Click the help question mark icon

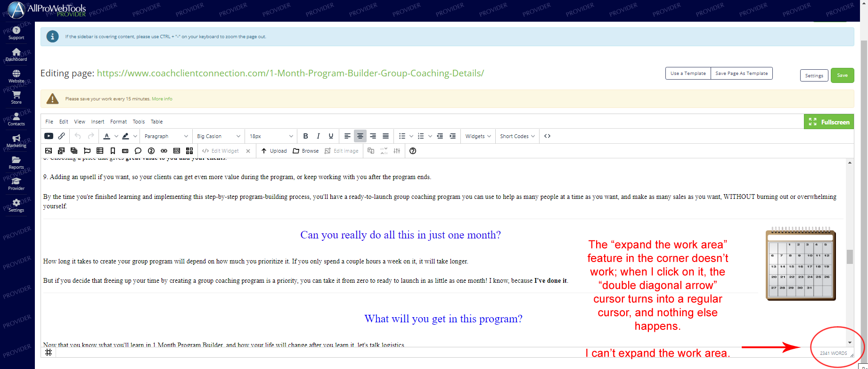[413, 151]
